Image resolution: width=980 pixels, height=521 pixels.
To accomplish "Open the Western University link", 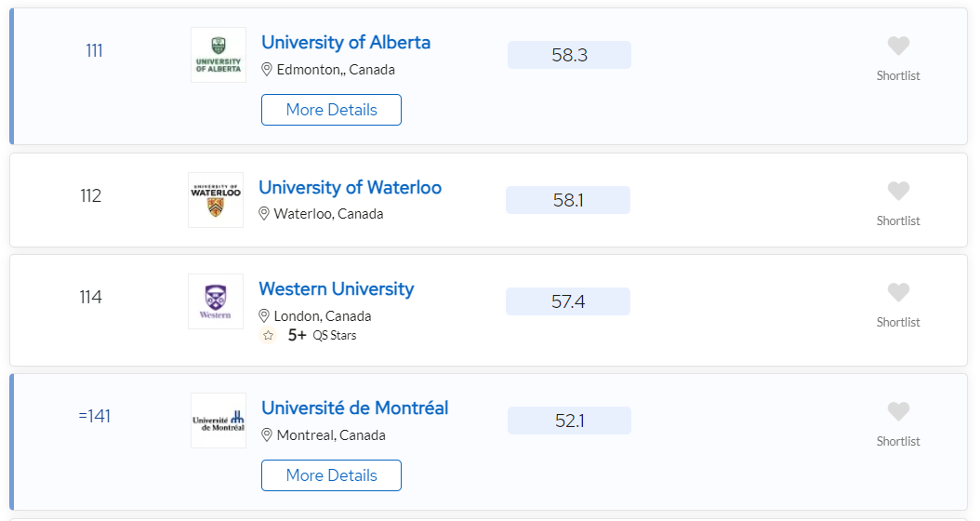I will [x=337, y=288].
